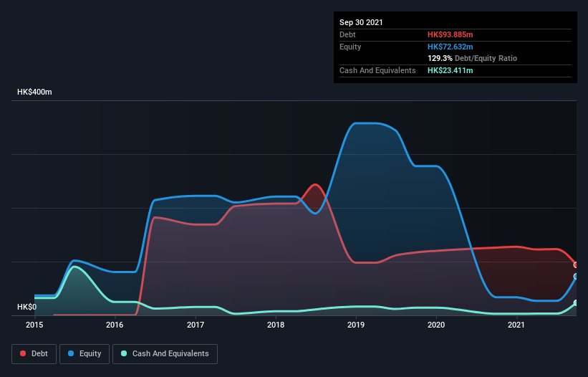Image resolution: width=588 pixels, height=377 pixels.
Task: Click the HK$23.411m cash value
Action: coord(450,70)
